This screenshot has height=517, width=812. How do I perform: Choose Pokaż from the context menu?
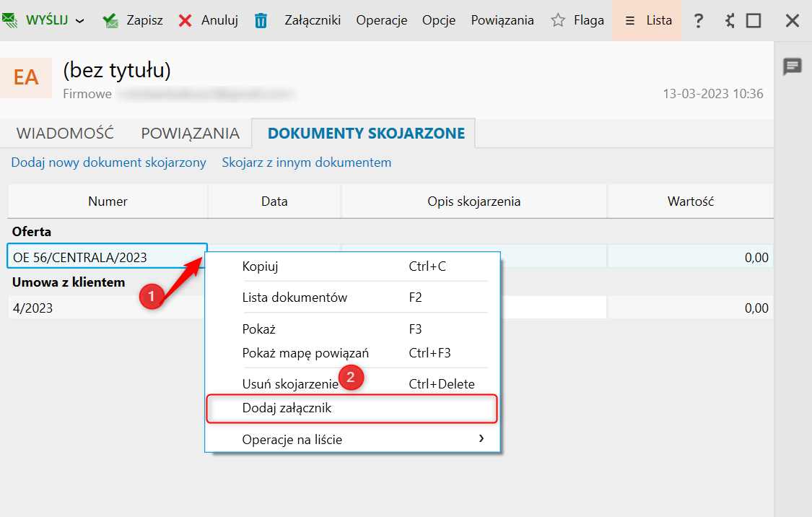[x=352, y=329]
